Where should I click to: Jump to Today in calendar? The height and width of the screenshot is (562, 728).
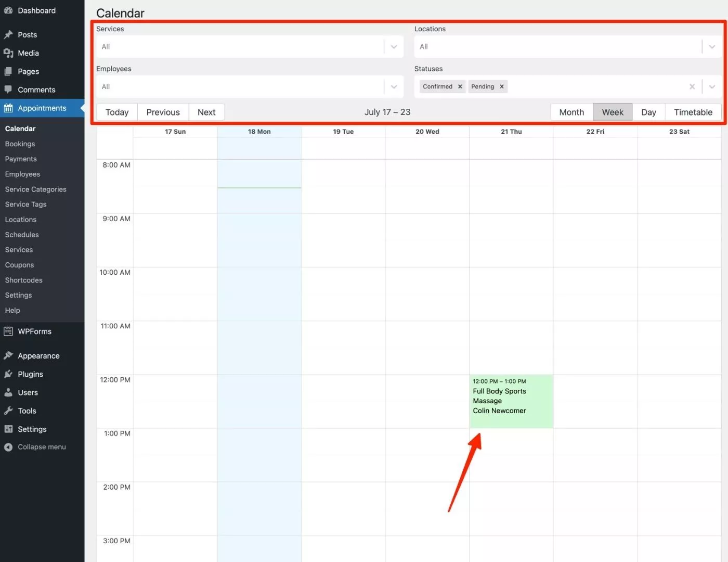pyautogui.click(x=117, y=112)
